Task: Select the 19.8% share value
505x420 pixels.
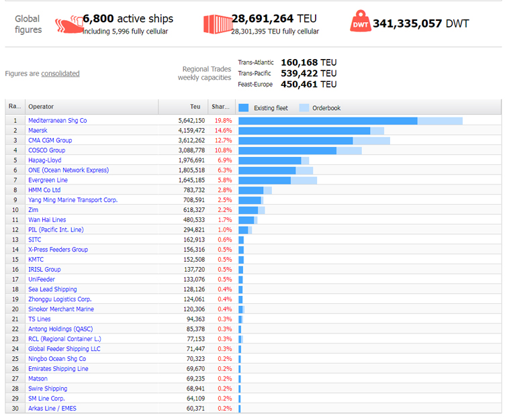Action: [x=223, y=120]
